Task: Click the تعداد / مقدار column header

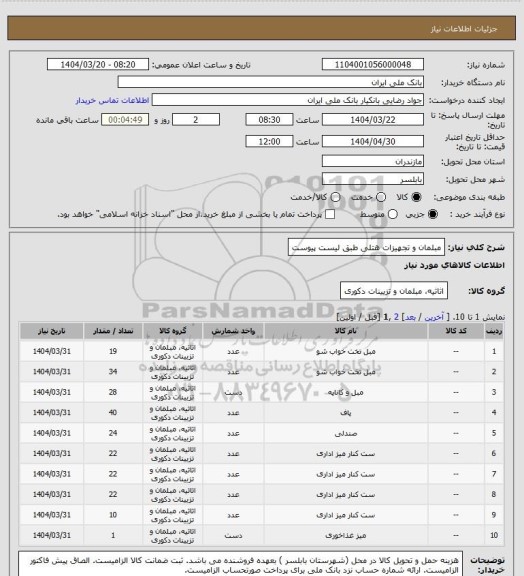Action: [113, 331]
